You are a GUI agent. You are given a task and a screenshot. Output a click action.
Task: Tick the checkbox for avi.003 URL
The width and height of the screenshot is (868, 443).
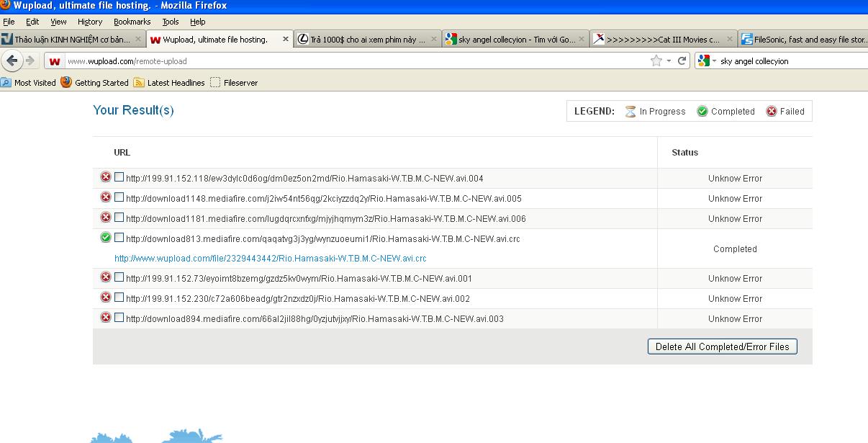click(119, 317)
